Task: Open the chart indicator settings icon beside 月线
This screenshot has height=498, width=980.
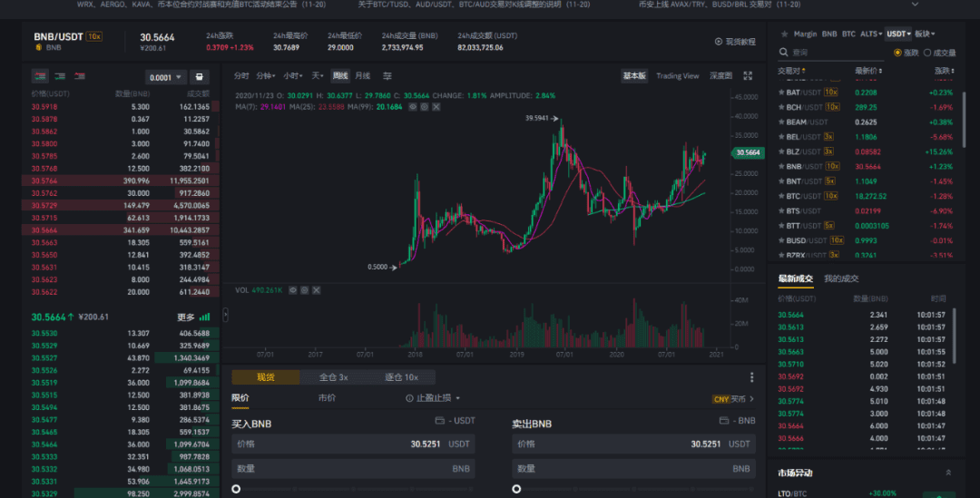Action: tap(387, 75)
